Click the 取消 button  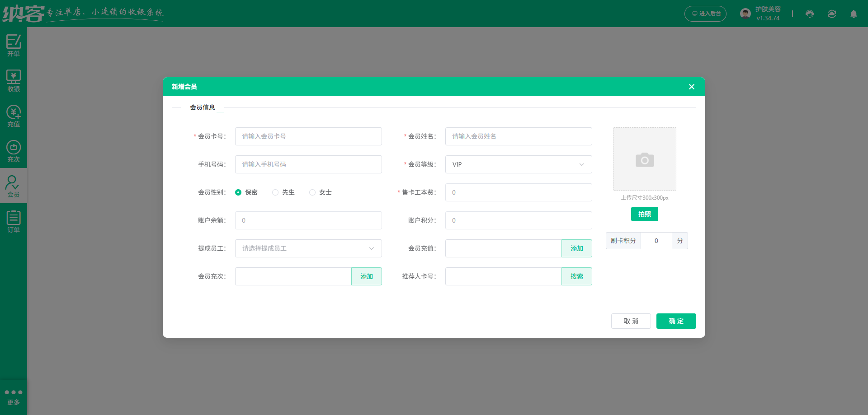(631, 321)
